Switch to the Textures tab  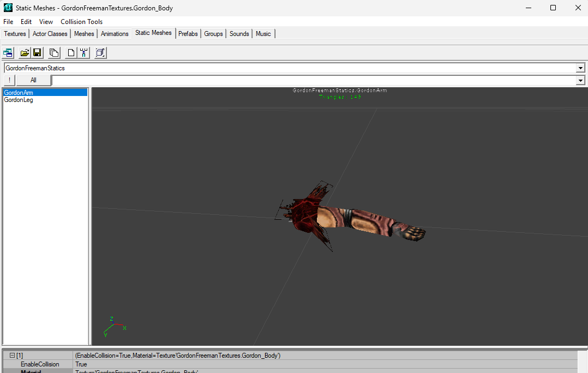click(15, 34)
